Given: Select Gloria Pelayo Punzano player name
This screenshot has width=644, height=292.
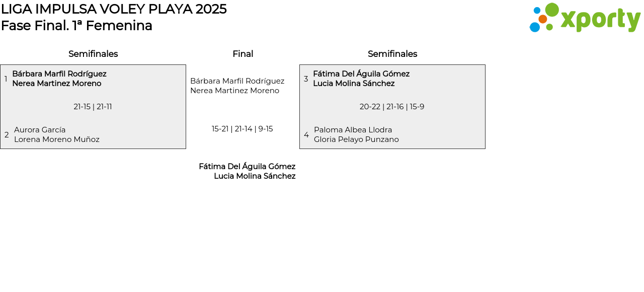Looking at the screenshot, I should (356, 139).
